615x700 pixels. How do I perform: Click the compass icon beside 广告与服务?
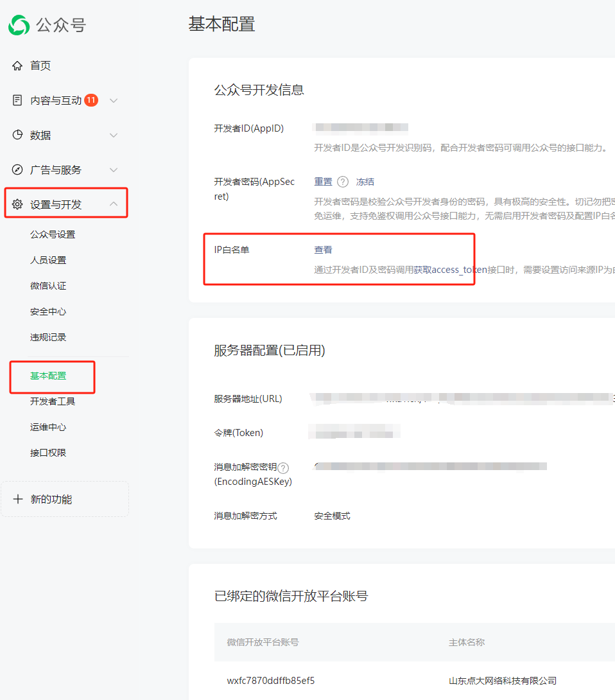[17, 170]
